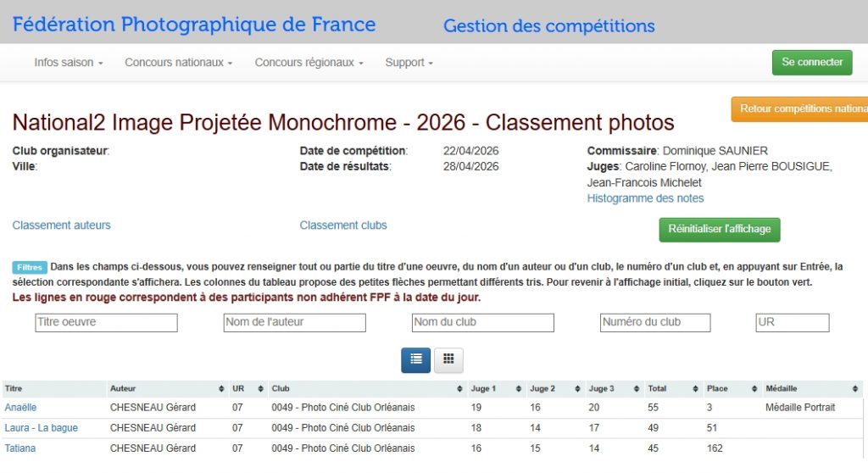Click the Nom du club filter field
The image size is (868, 473).
tap(482, 322)
